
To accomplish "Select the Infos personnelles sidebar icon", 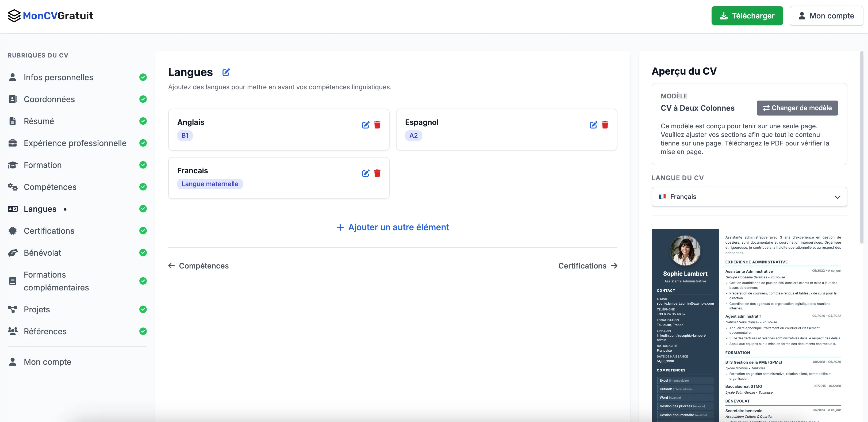I will click(x=13, y=77).
